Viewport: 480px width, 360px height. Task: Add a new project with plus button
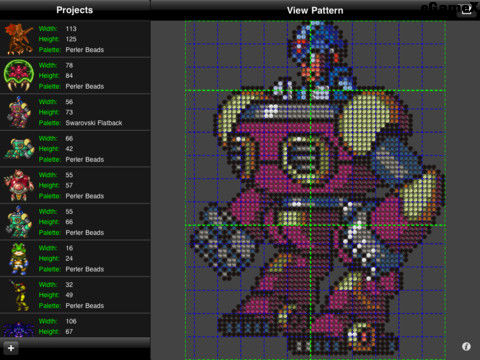point(11,348)
